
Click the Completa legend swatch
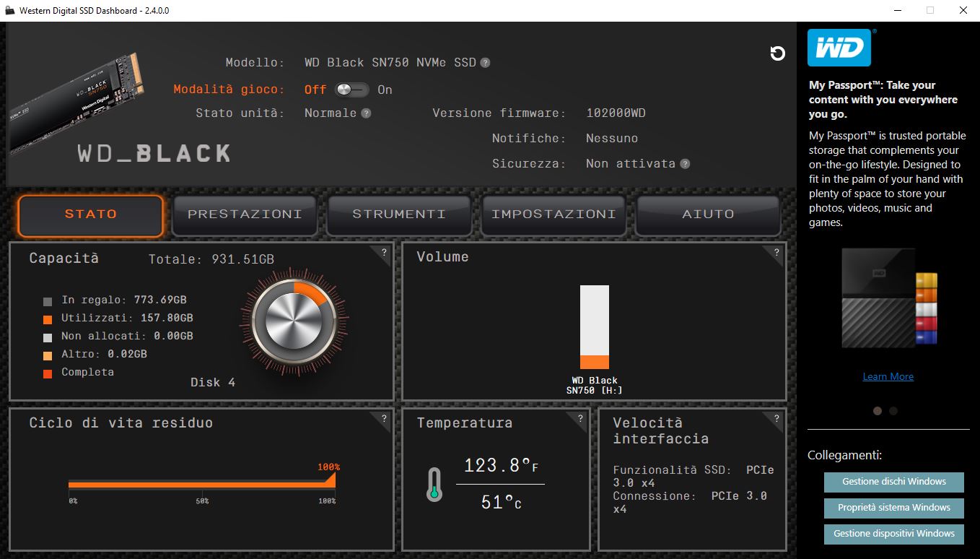[x=48, y=373]
